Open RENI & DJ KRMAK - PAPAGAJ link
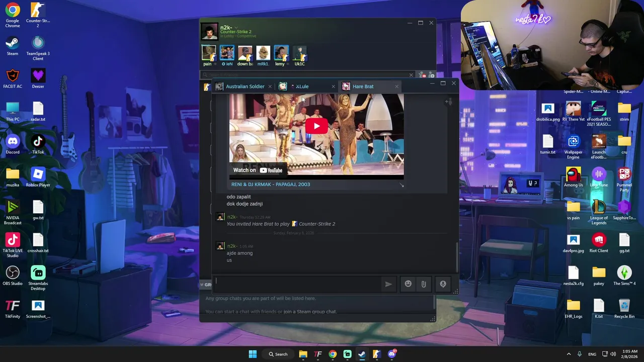Screen dimensions: 644x362 (x=271, y=185)
